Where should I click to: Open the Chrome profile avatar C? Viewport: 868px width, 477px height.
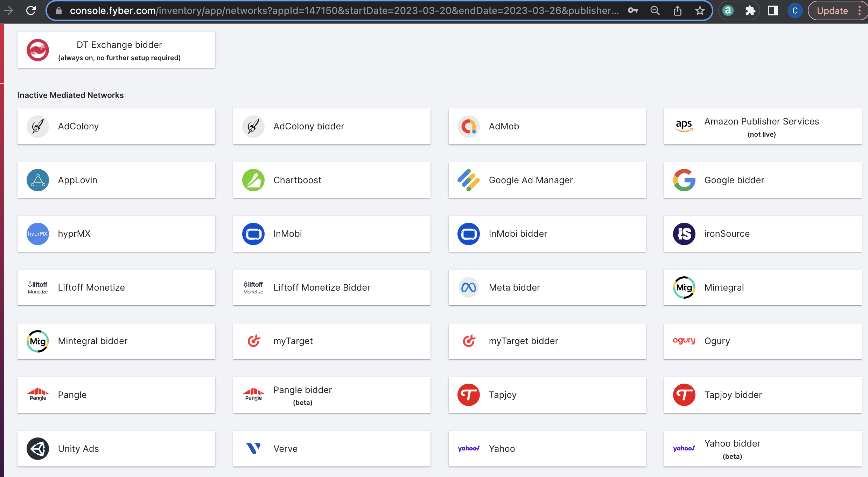click(795, 10)
